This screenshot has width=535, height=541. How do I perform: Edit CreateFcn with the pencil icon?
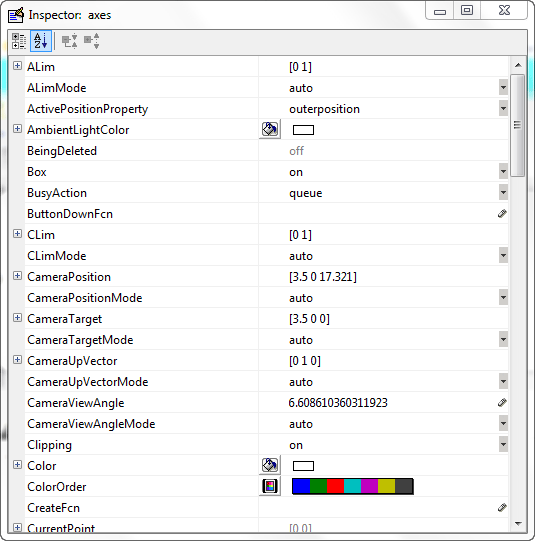click(502, 508)
